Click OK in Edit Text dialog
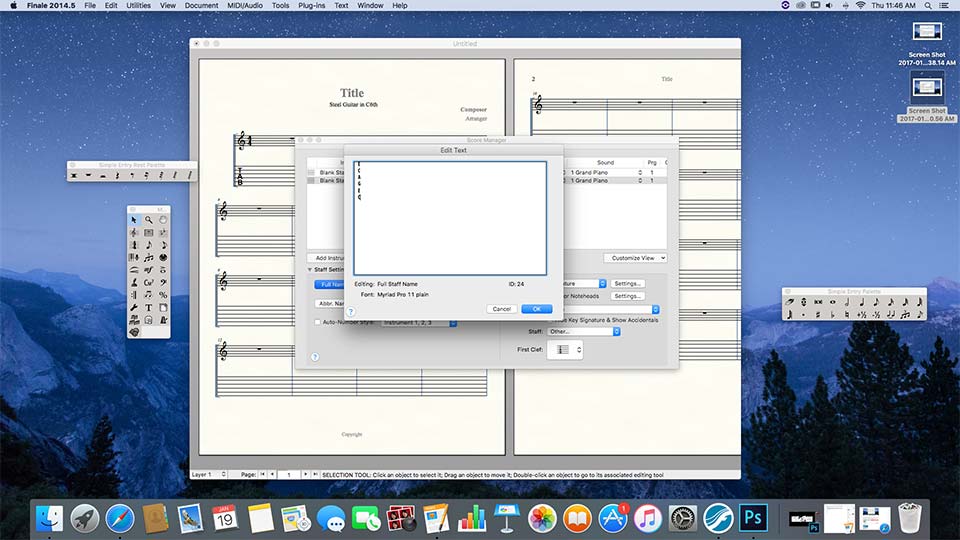 tap(536, 309)
